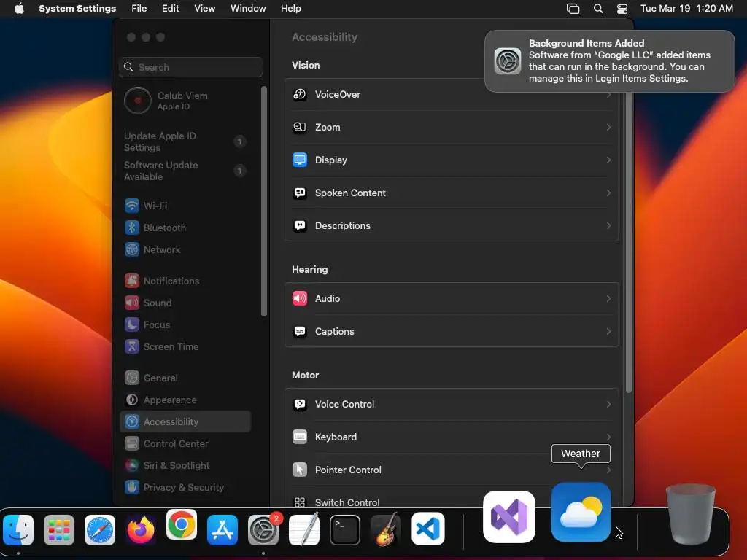
Task: Open General settings in sidebar
Action: coord(185,378)
